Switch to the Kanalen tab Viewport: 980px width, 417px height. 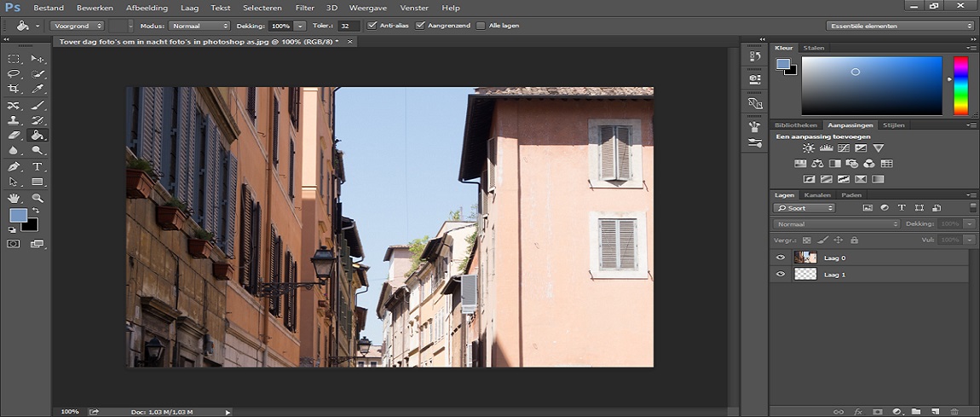click(x=817, y=195)
